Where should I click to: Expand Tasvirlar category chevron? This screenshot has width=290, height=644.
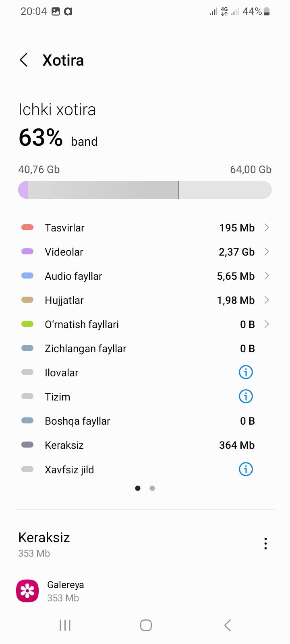pos(266,228)
